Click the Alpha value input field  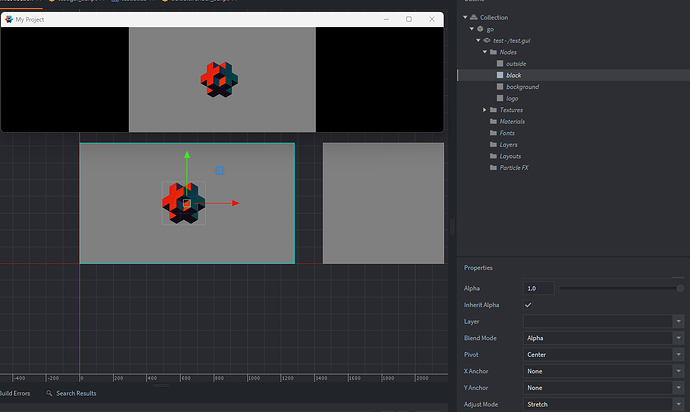pyautogui.click(x=538, y=288)
